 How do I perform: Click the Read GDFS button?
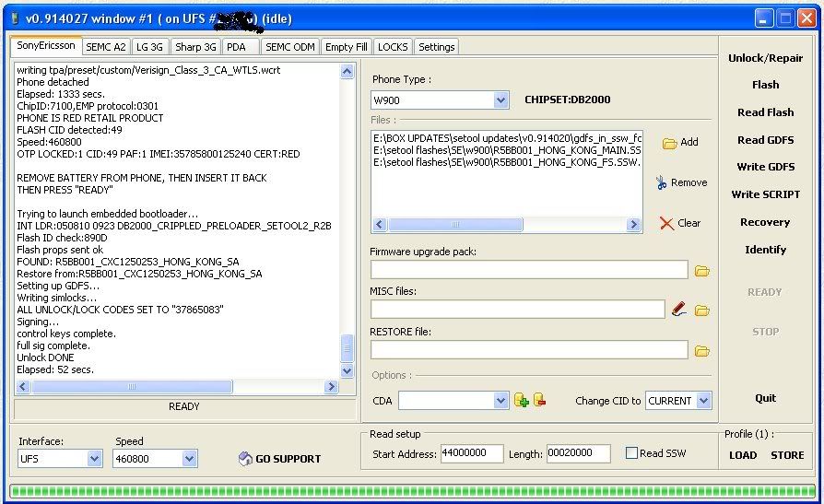pos(765,140)
